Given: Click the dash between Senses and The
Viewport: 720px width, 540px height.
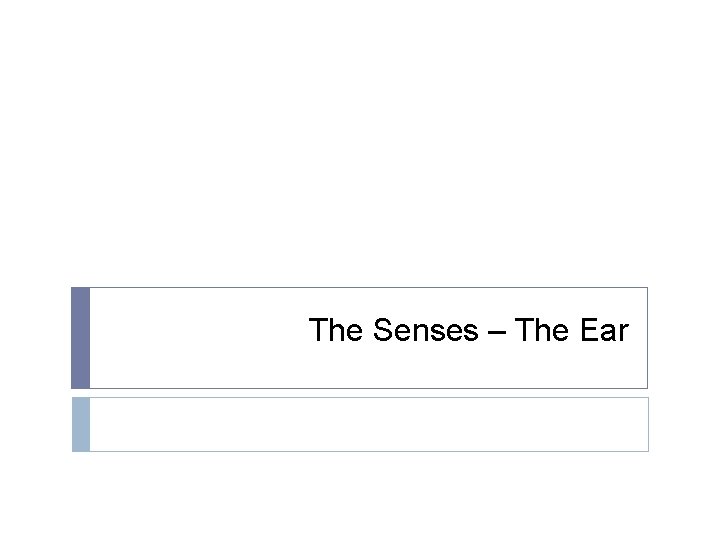Looking at the screenshot, I should coord(497,332).
